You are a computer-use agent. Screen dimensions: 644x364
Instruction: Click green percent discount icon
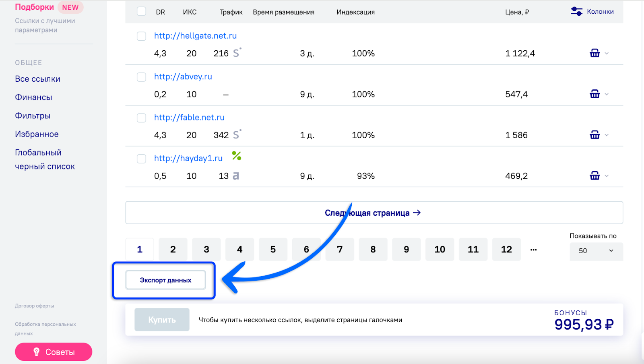(237, 156)
